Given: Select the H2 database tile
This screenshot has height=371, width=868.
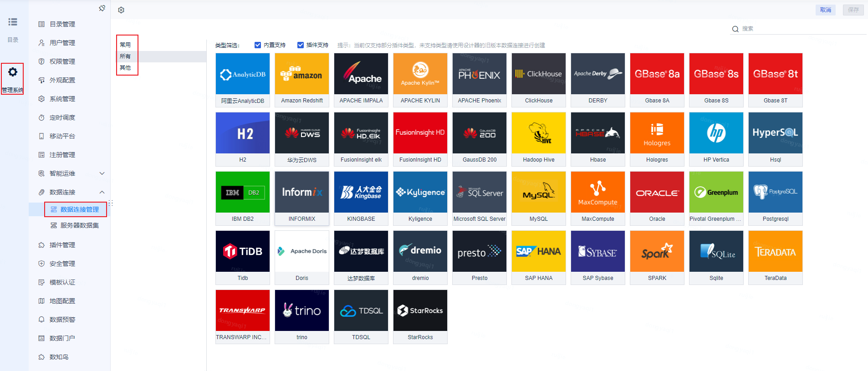Looking at the screenshot, I should coord(243,139).
